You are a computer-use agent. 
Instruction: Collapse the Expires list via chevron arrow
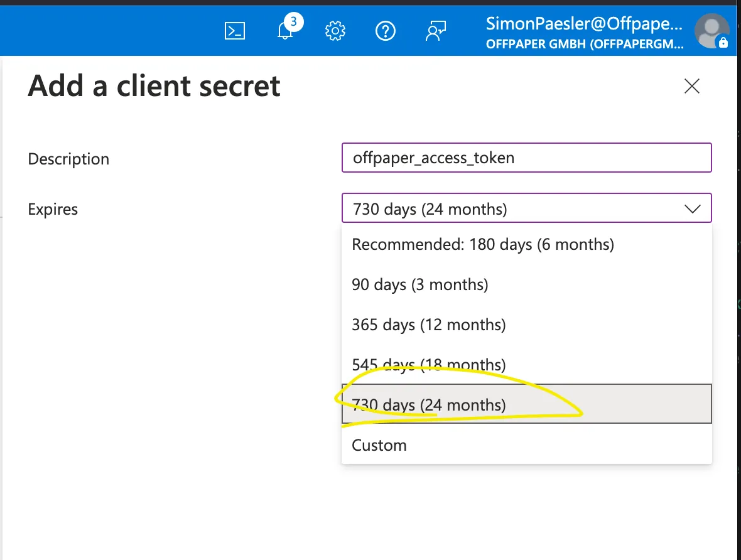[693, 209]
